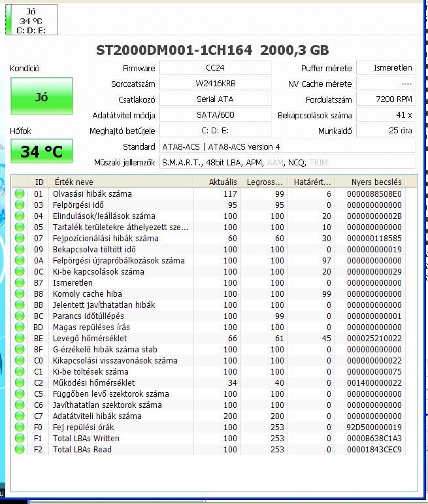Click raw value 0000088508E0
428x504 pixels.
tap(374, 194)
